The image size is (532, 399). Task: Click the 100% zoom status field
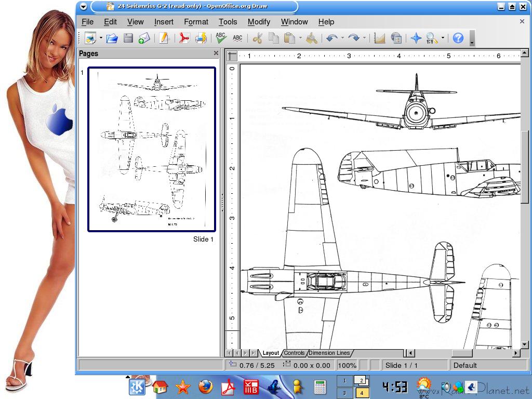(347, 365)
